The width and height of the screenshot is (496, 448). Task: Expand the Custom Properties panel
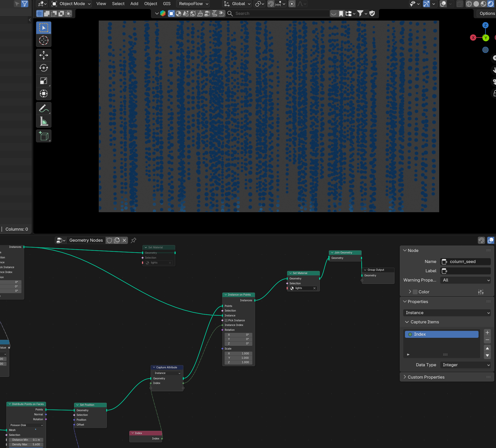pyautogui.click(x=426, y=377)
